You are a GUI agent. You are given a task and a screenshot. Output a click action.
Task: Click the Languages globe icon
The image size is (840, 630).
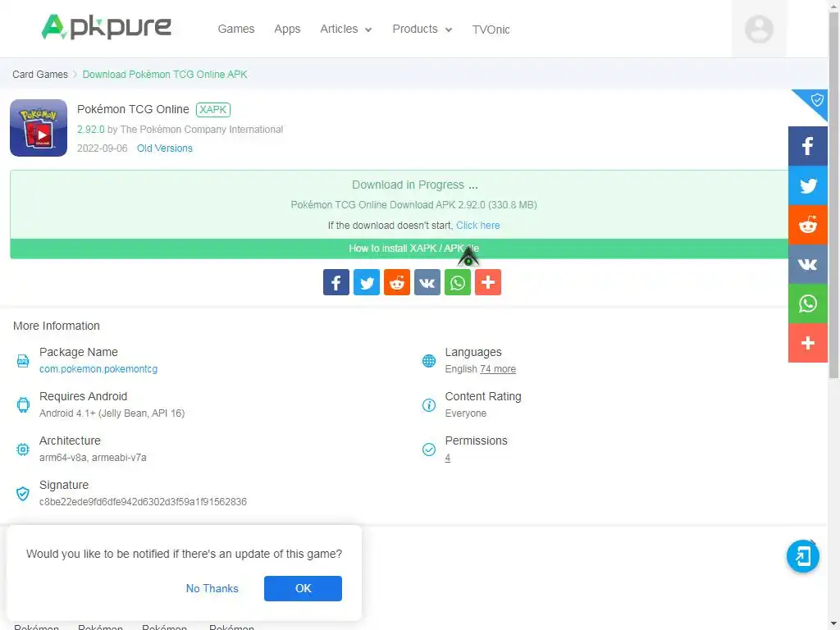coord(429,361)
